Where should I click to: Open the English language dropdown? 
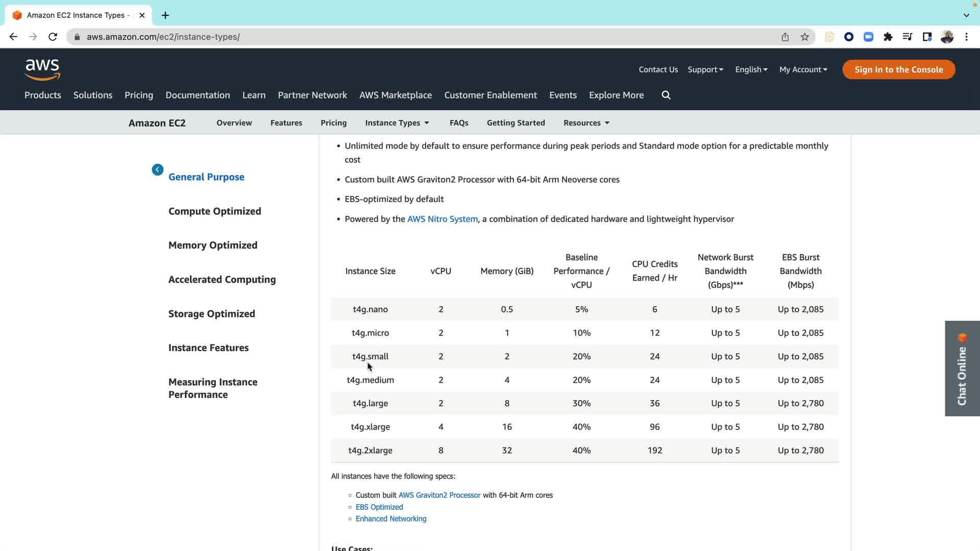[751, 69]
